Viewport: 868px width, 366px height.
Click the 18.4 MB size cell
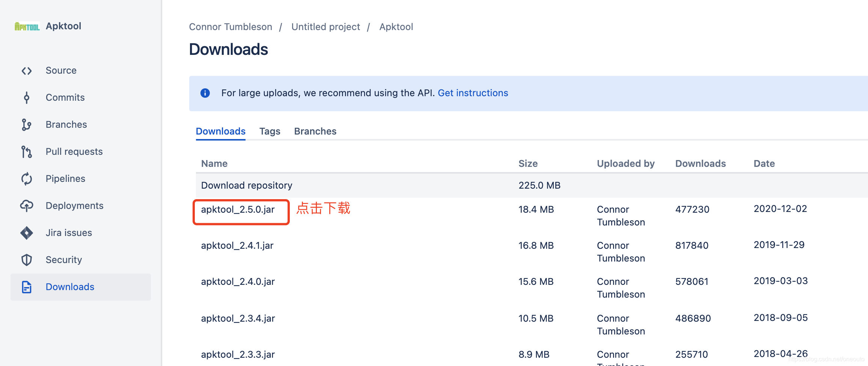coord(536,209)
